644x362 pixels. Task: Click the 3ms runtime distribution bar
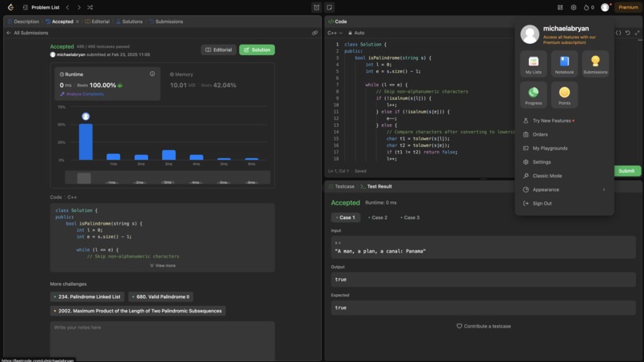point(169,155)
